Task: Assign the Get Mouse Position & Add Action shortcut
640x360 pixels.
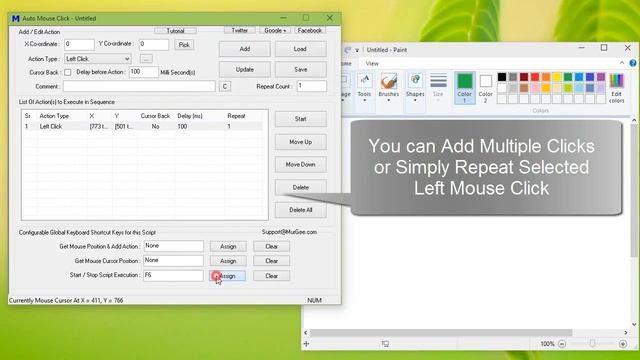Action: [x=228, y=247]
